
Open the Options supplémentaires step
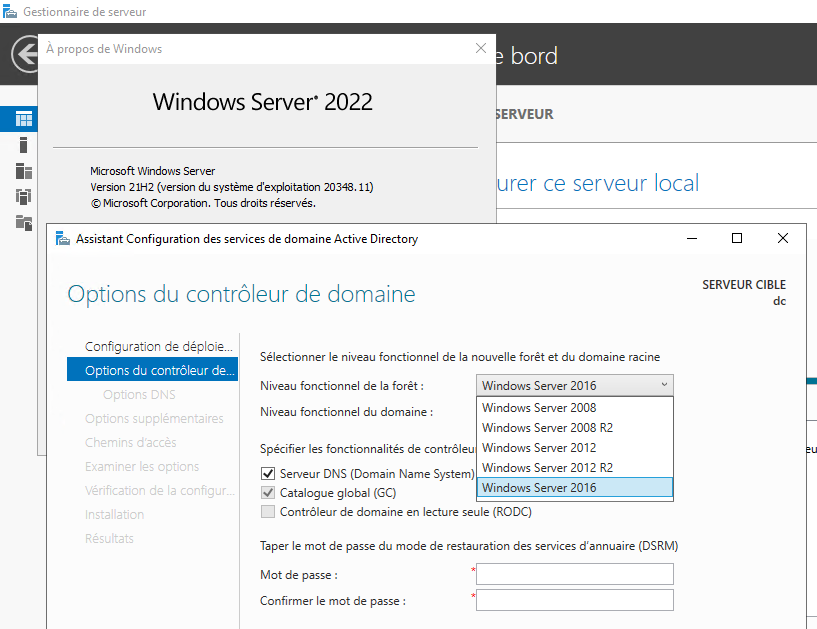154,418
